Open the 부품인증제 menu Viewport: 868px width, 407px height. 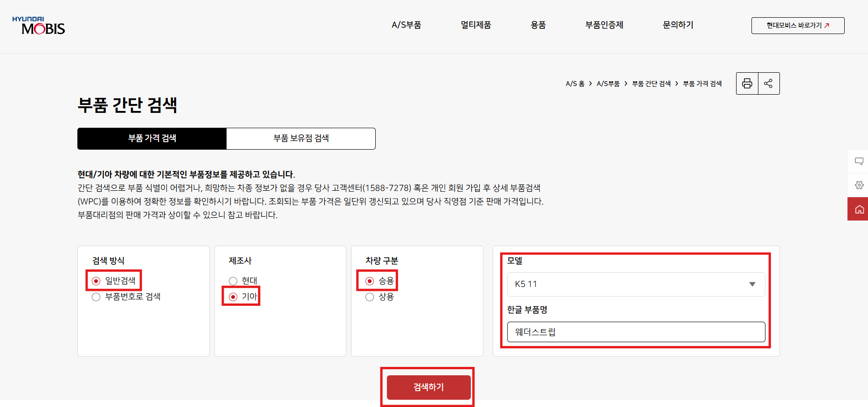pos(604,25)
